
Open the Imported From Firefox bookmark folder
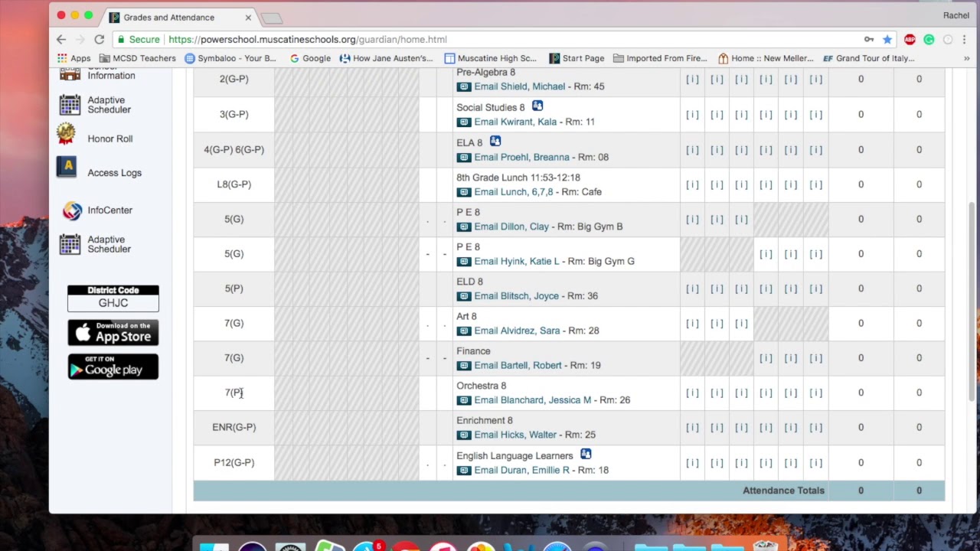660,58
